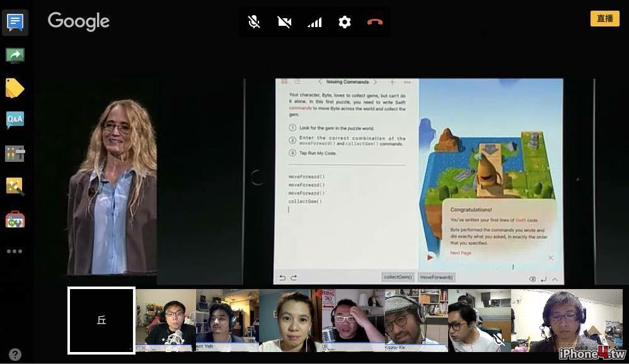Toggle the microphone mute button

coord(254,21)
